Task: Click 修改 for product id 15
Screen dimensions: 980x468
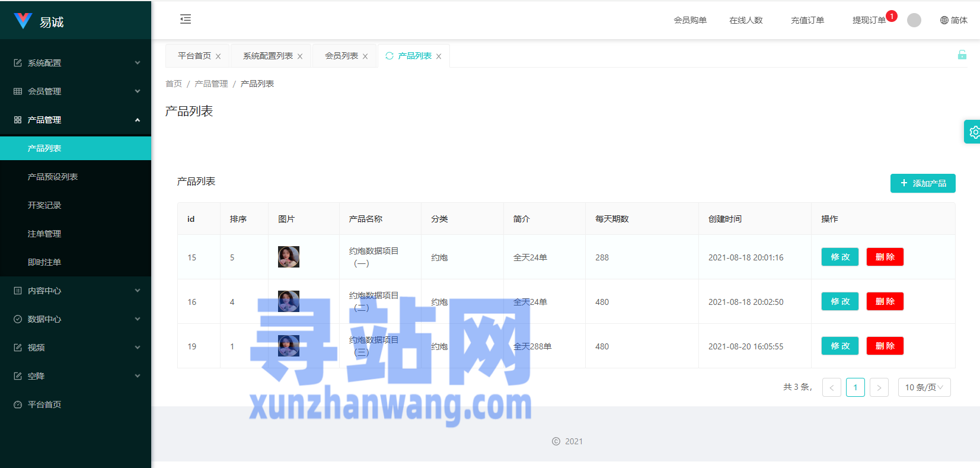Action: (839, 257)
